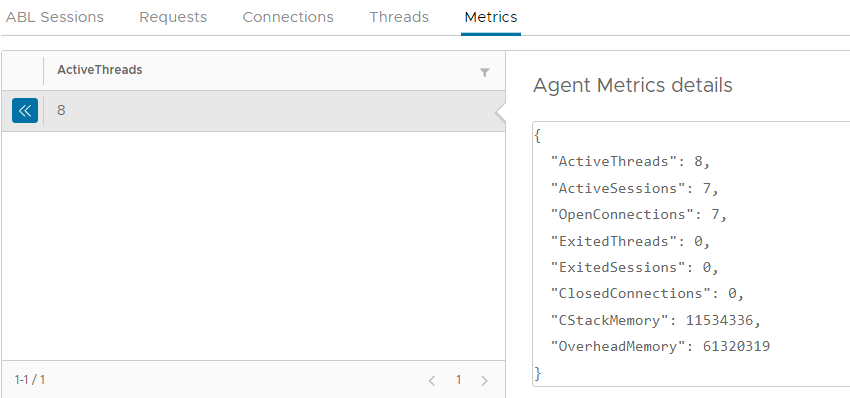Click the Agent Metrics details heading
Image resolution: width=850 pixels, height=398 pixels.
click(633, 85)
